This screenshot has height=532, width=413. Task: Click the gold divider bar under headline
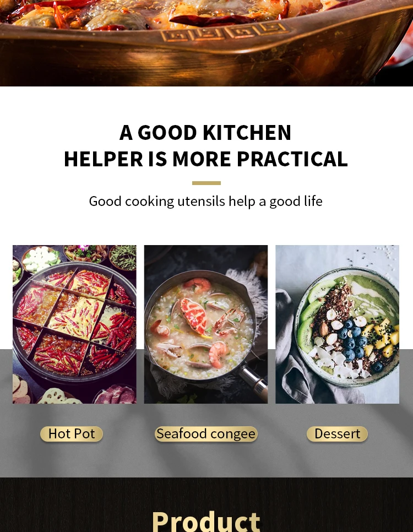[206, 183]
